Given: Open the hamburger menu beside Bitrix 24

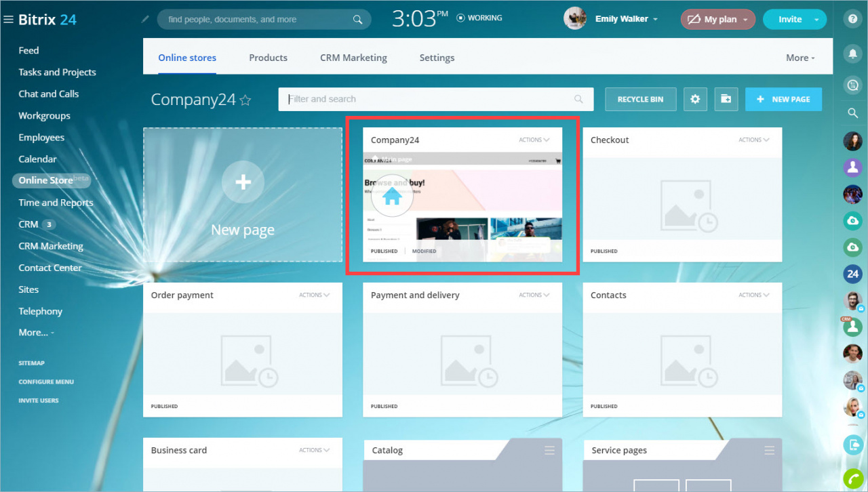Looking at the screenshot, I should pyautogui.click(x=9, y=20).
